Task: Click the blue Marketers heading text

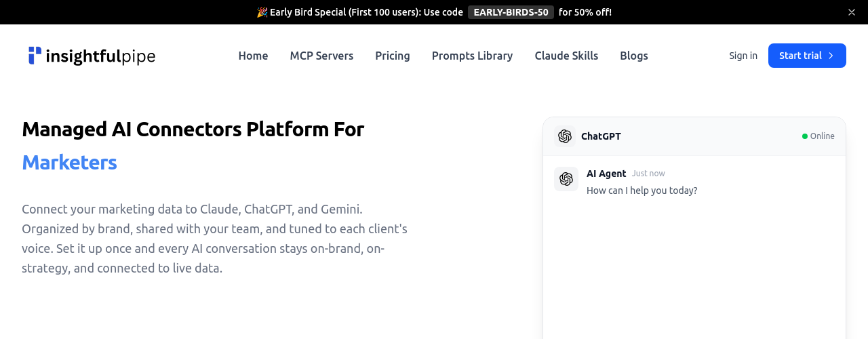Action: (x=69, y=163)
